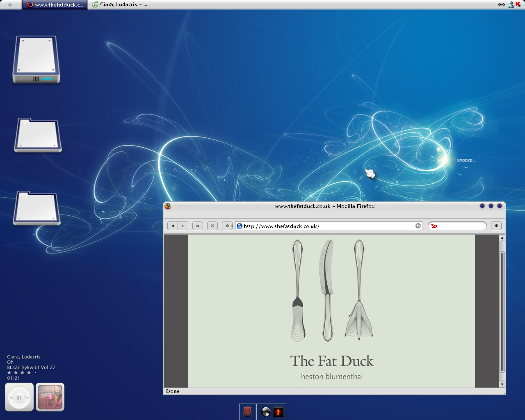
Task: Click the Firefox window title bar text
Action: tap(325, 206)
